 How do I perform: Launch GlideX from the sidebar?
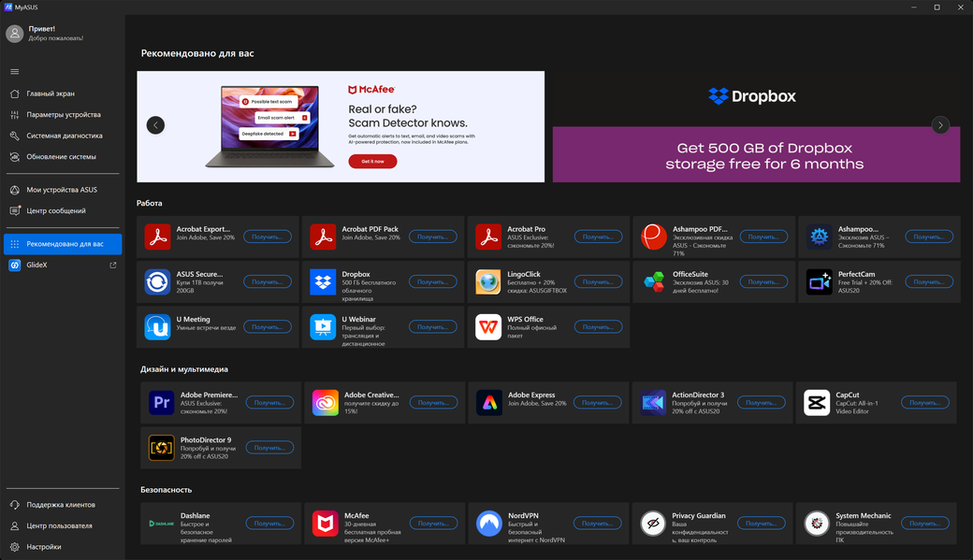(63, 265)
